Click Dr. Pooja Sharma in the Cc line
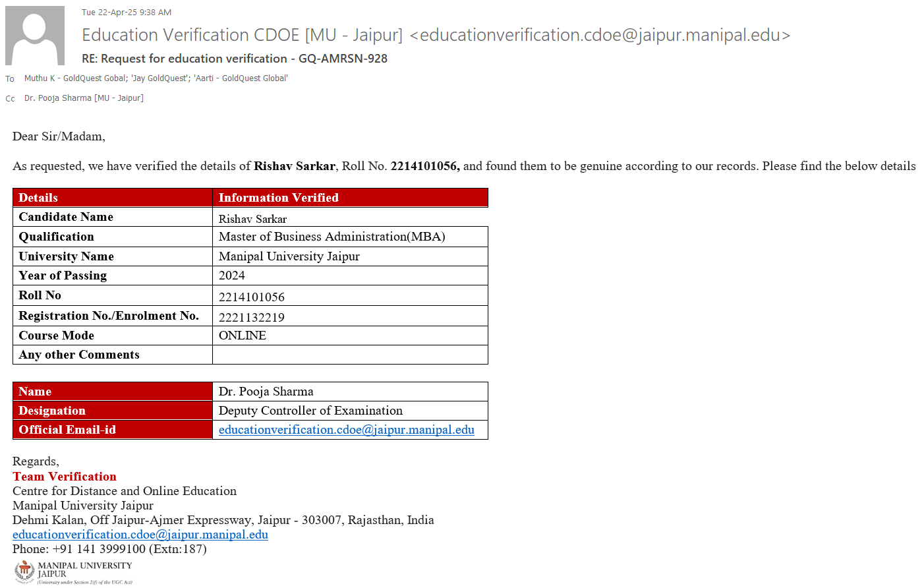Screen dimensions: 924x588 tap(84, 98)
